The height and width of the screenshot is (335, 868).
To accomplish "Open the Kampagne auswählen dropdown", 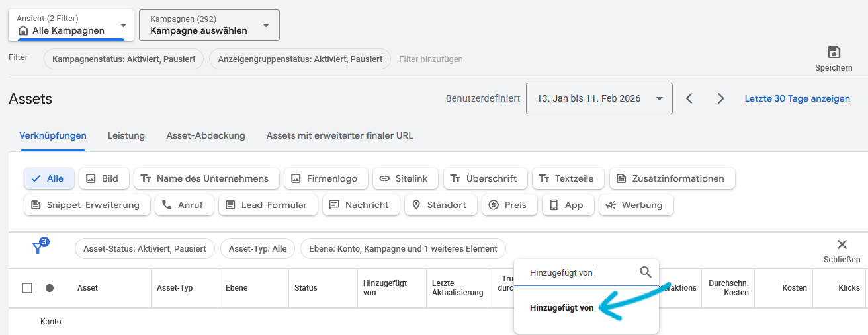I will 209,25.
